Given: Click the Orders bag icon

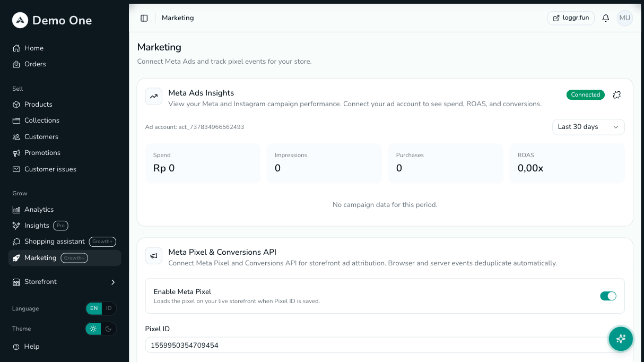Looking at the screenshot, I should click(x=16, y=64).
